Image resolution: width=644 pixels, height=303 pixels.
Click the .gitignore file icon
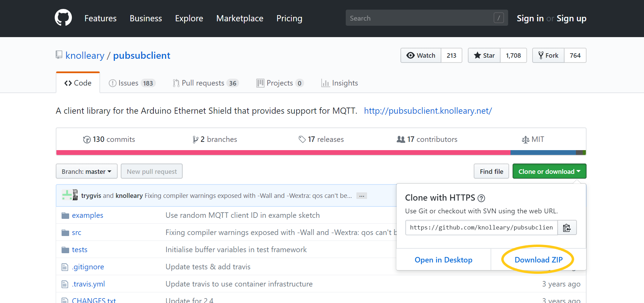pyautogui.click(x=65, y=267)
